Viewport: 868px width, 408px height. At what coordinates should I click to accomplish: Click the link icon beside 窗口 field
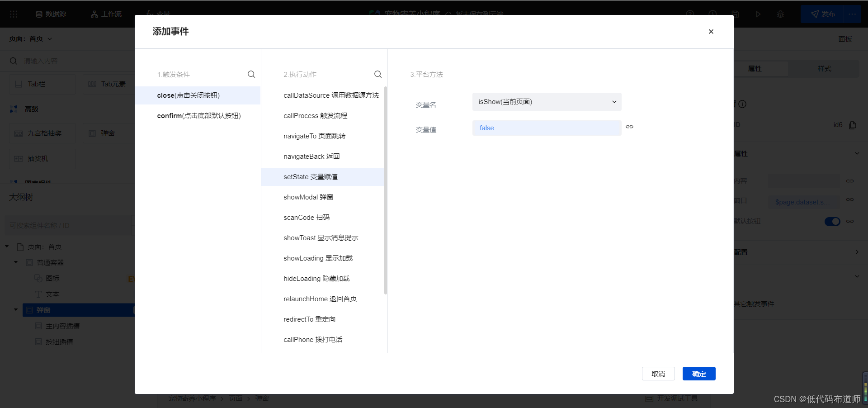(x=850, y=199)
